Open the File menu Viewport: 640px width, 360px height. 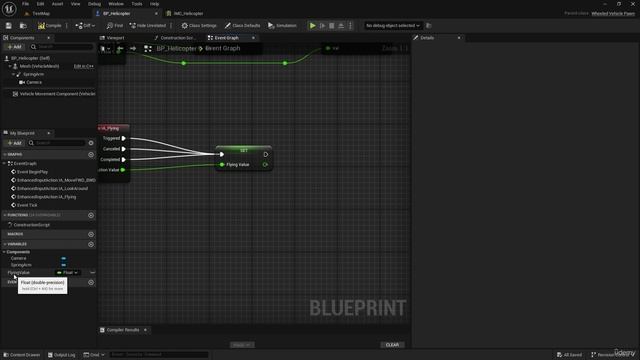click(25, 4)
